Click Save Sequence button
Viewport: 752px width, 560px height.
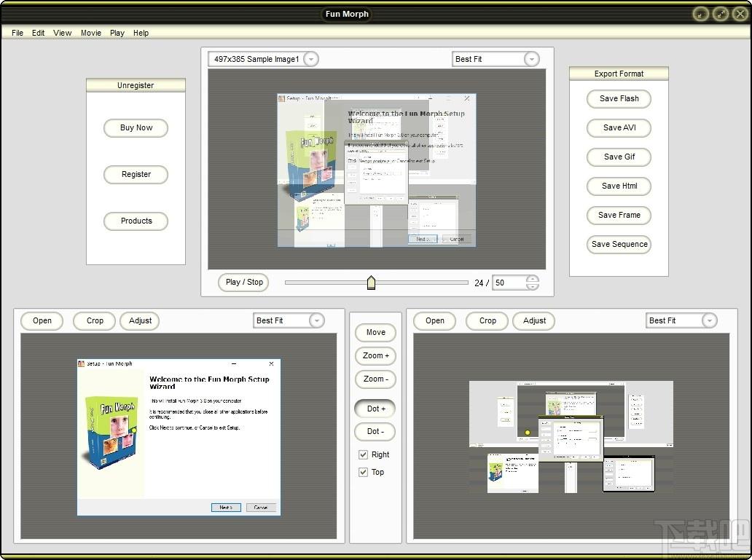[619, 244]
